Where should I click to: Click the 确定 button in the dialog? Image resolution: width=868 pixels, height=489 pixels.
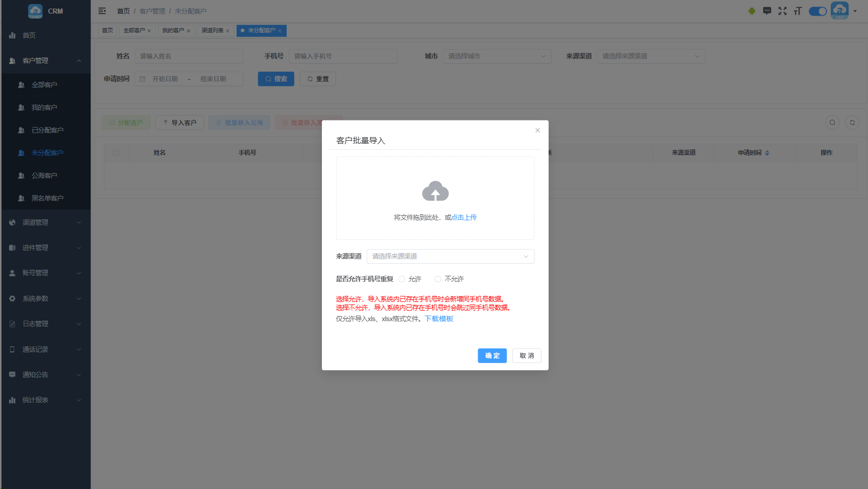492,355
